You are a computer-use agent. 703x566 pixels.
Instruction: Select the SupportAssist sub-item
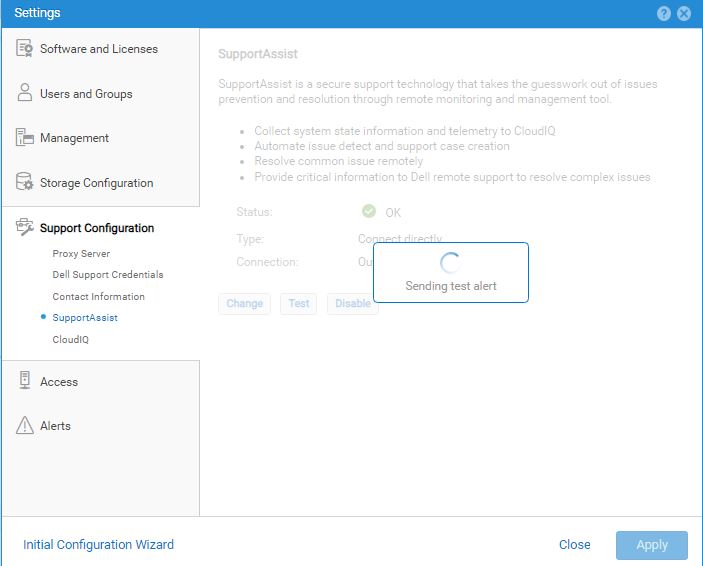point(85,318)
